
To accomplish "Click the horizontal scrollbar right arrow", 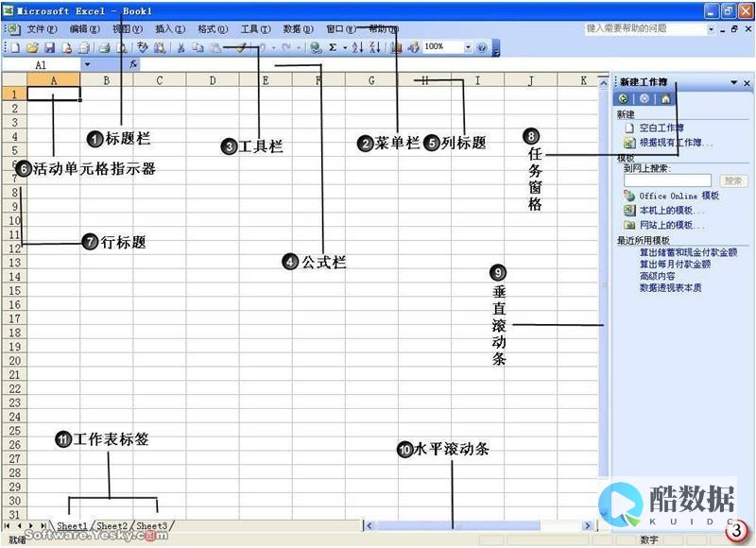I will click(587, 526).
